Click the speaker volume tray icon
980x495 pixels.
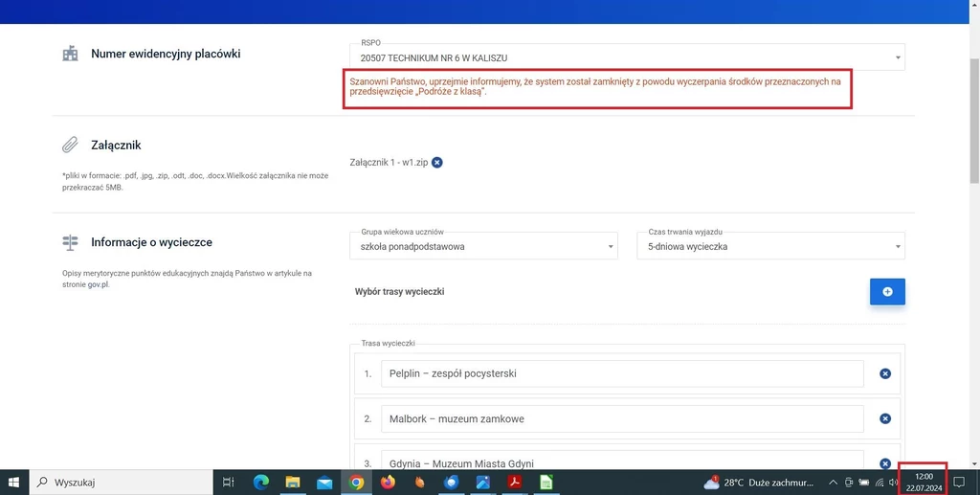coord(893,483)
